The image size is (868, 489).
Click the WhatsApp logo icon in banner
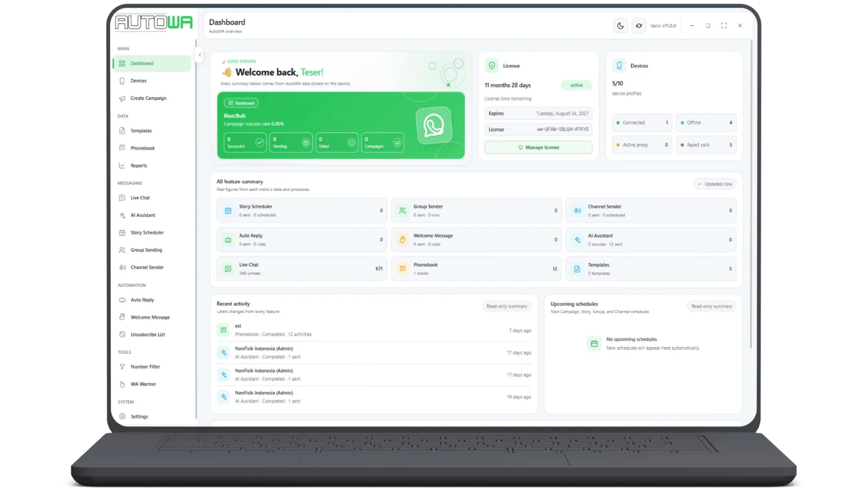point(434,125)
